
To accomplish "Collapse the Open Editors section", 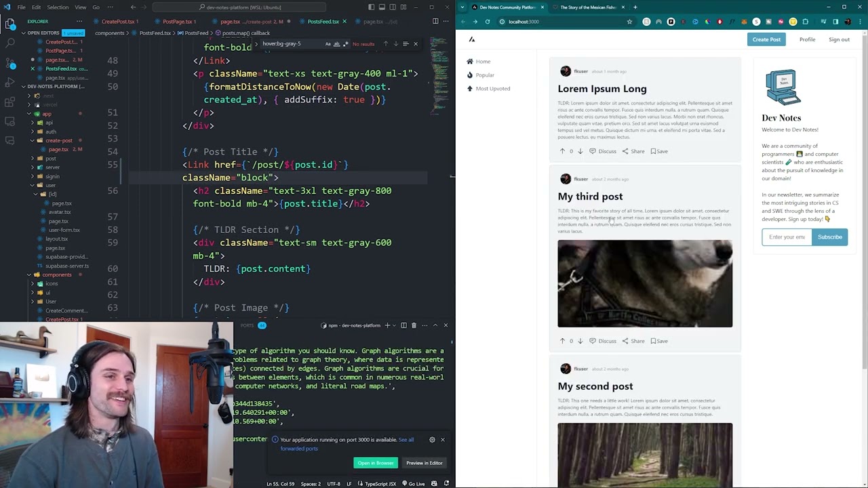I will (23, 33).
